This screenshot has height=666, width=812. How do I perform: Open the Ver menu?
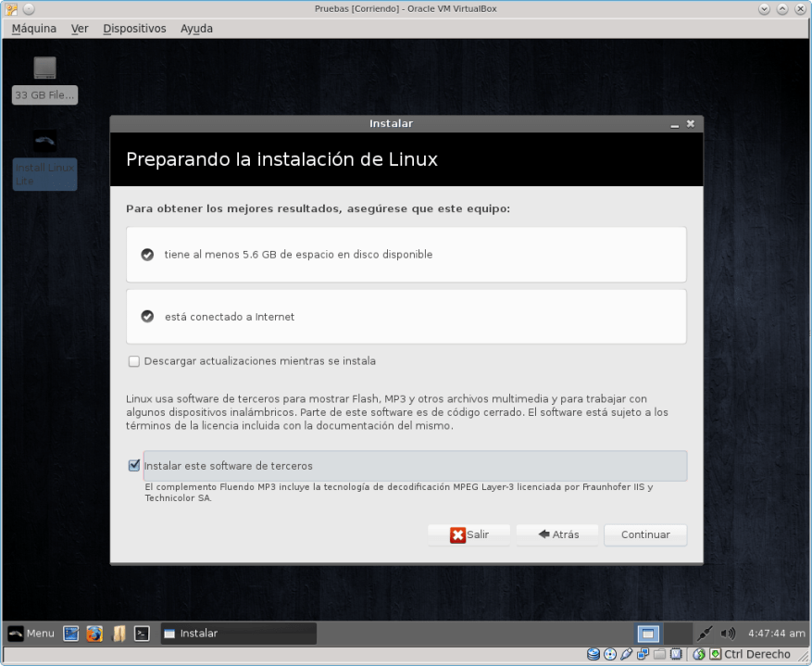[80, 29]
